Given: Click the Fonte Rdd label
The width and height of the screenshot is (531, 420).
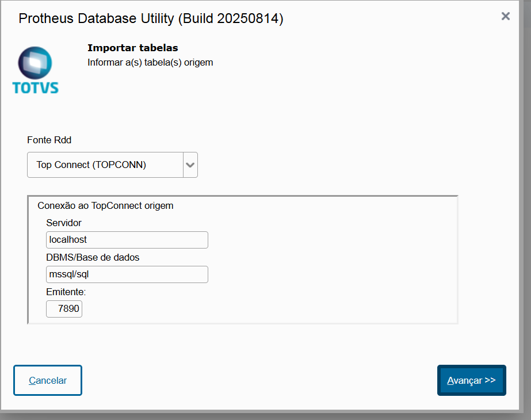Looking at the screenshot, I should 49,140.
